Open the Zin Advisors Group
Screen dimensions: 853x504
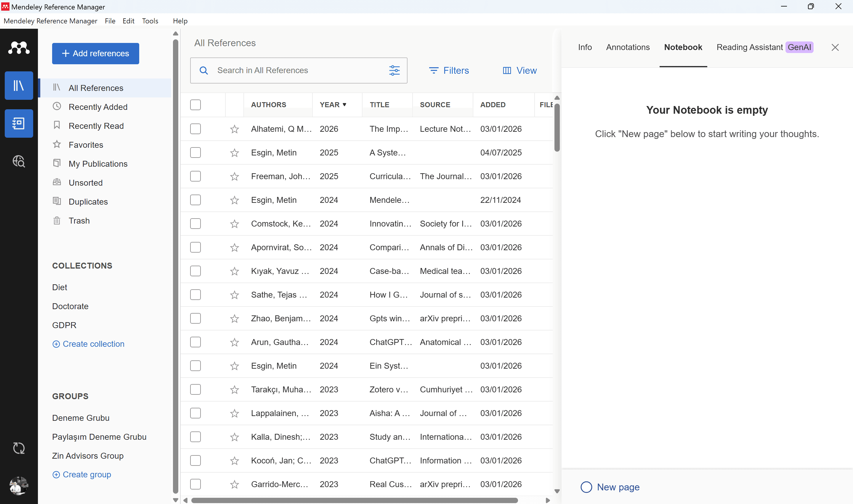(x=88, y=456)
